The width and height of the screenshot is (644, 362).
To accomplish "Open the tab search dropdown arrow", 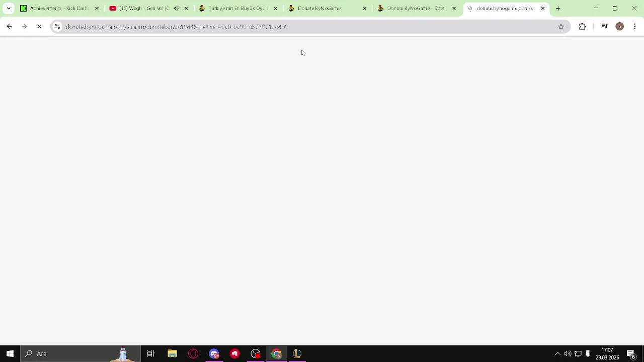I will [9, 8].
